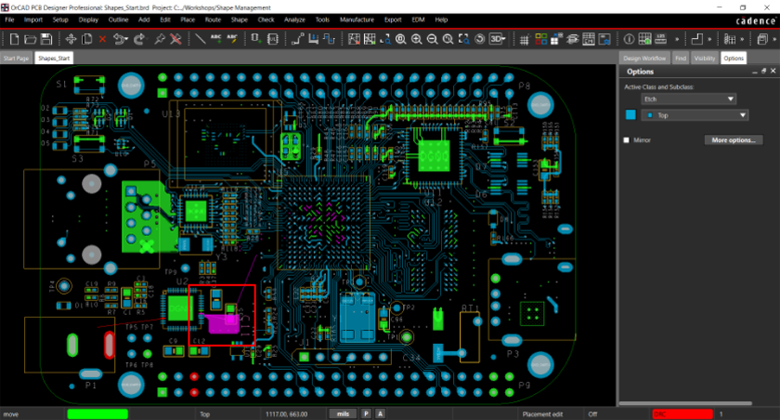Click the More options... button
The image size is (780, 420).
(733, 140)
